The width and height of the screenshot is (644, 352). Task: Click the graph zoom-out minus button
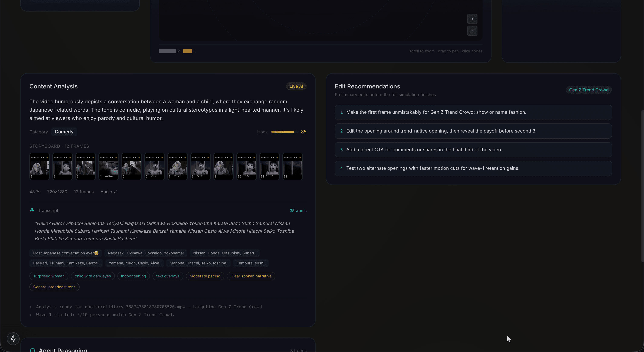(x=472, y=31)
